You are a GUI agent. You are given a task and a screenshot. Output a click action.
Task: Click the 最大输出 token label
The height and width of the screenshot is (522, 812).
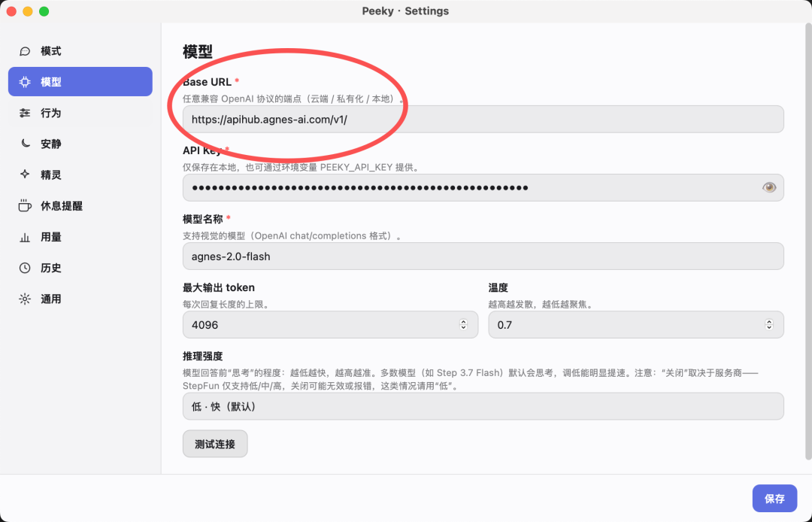click(x=219, y=287)
